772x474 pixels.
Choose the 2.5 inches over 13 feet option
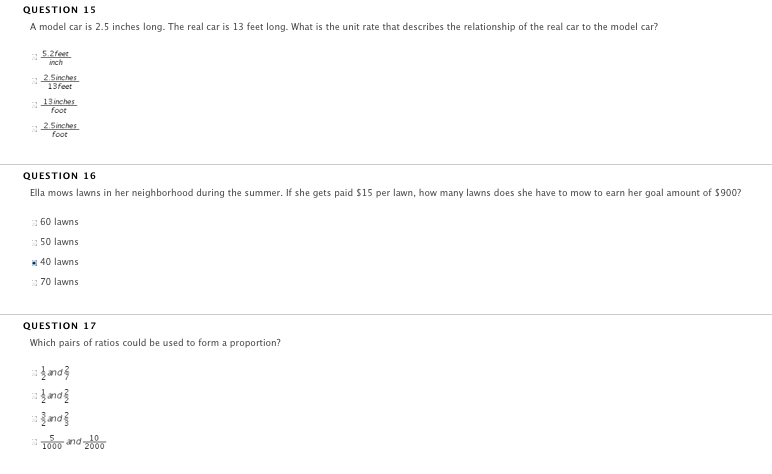[34, 81]
